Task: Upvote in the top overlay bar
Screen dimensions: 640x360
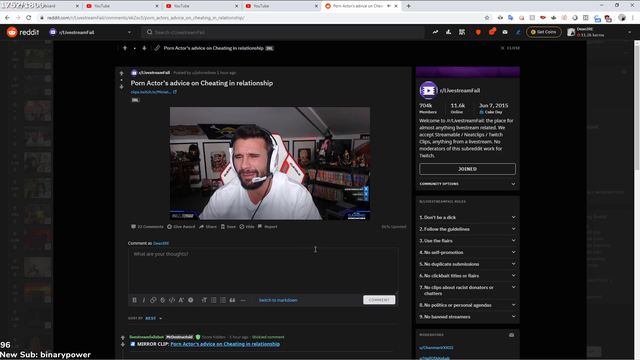Action: coord(125,48)
